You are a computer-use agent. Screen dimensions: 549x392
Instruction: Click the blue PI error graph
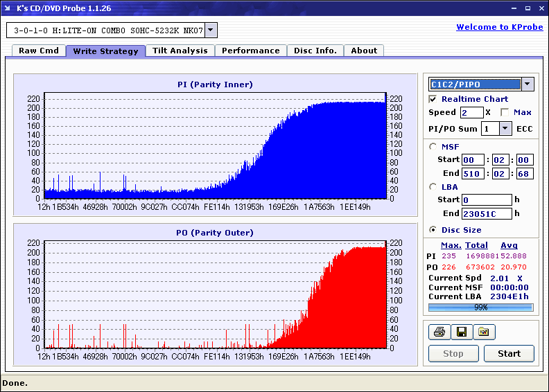click(x=216, y=146)
